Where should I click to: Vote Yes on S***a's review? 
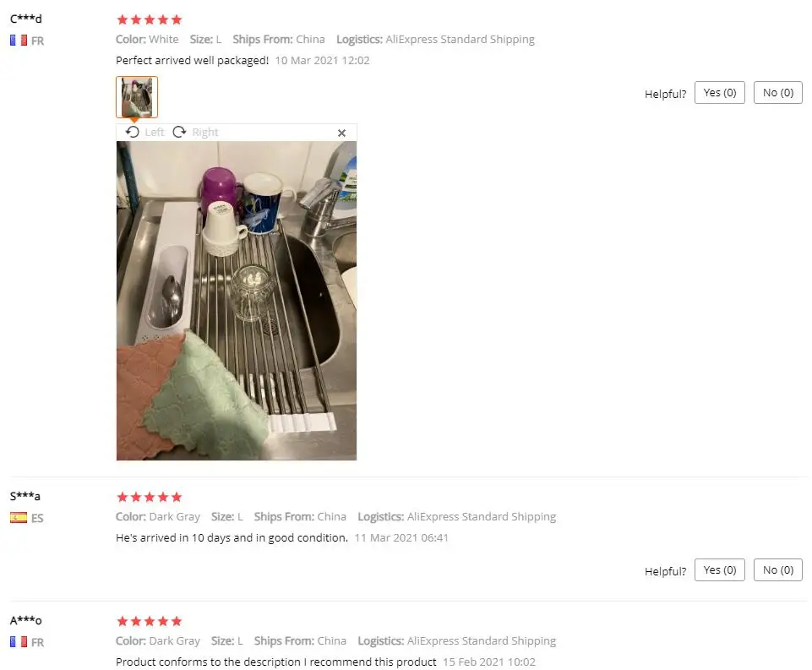click(720, 570)
